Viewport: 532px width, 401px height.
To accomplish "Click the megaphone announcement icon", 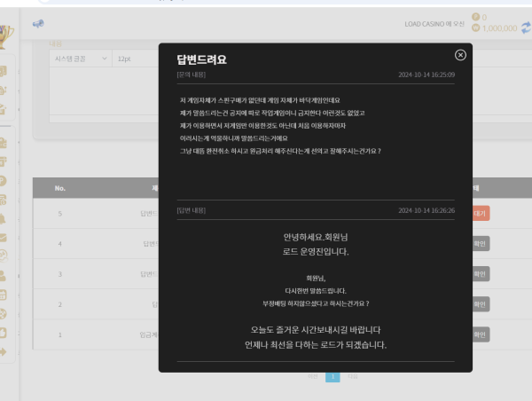I will tap(39, 22).
